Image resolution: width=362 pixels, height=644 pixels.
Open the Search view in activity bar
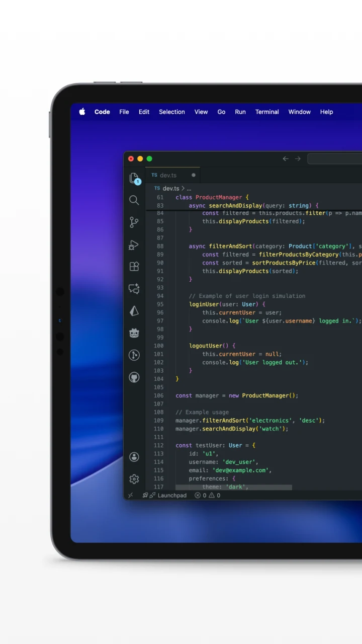134,200
